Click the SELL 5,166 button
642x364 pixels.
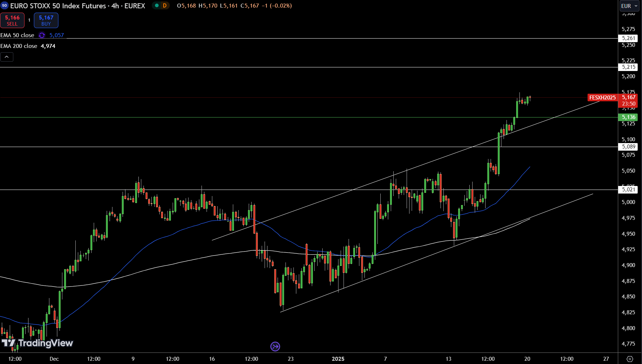pyautogui.click(x=12, y=21)
